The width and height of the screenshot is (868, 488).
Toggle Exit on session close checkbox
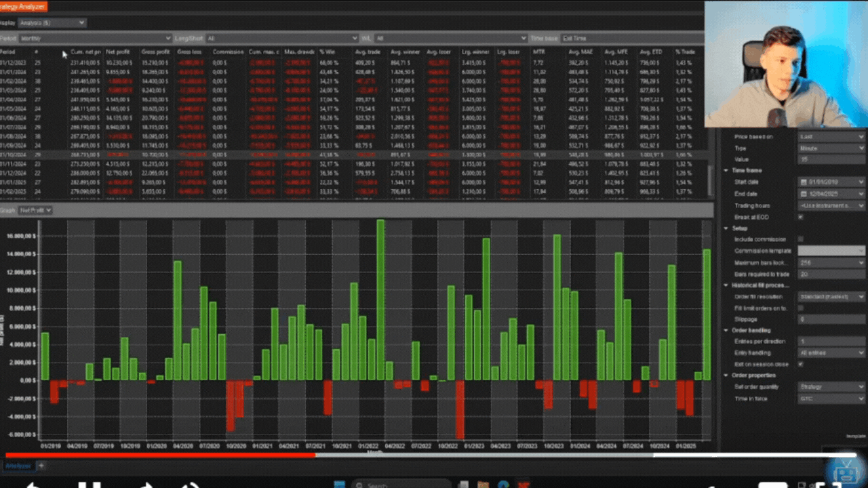(801, 364)
